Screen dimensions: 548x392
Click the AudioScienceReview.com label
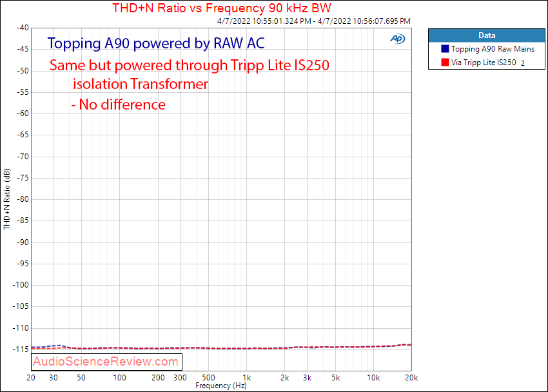pos(106,362)
